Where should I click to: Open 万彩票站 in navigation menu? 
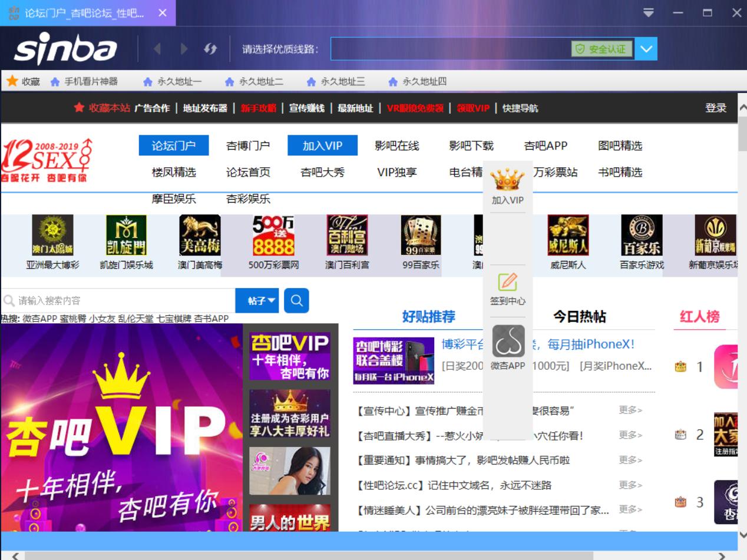point(556,173)
